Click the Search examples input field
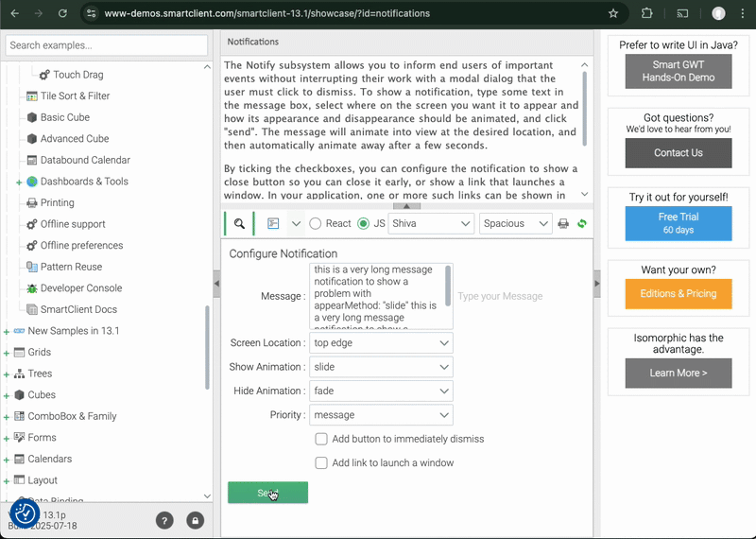The image size is (756, 539). [107, 45]
